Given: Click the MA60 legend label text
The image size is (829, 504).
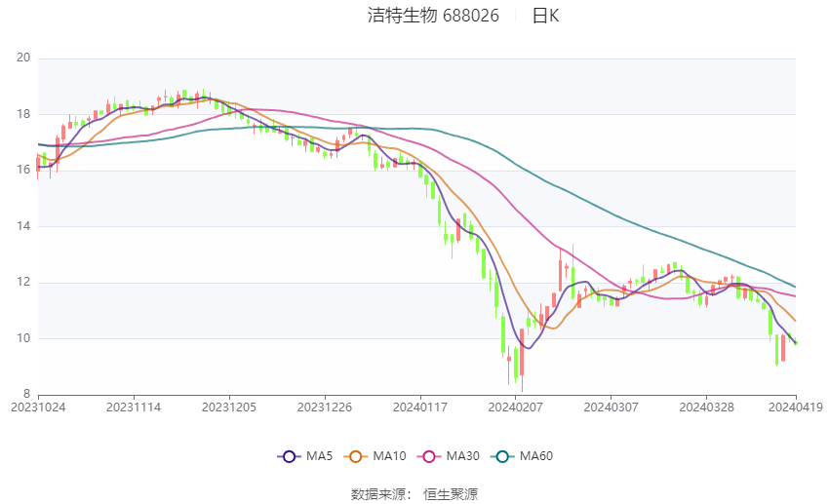Looking at the screenshot, I should point(536,456).
